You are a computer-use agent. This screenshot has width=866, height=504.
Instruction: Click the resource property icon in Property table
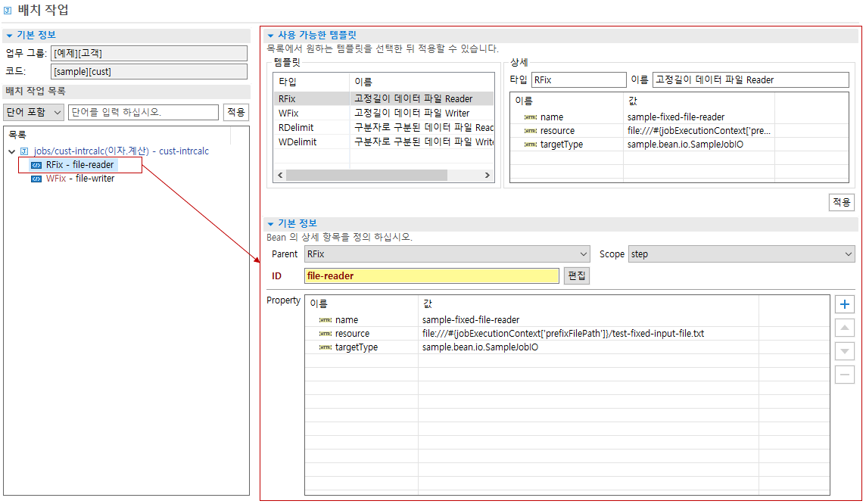point(325,334)
